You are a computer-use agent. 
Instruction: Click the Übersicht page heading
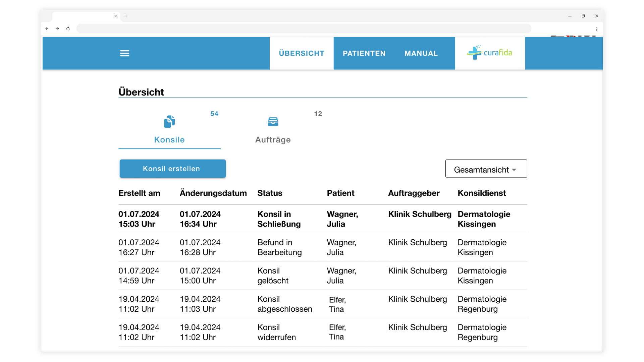pyautogui.click(x=141, y=92)
